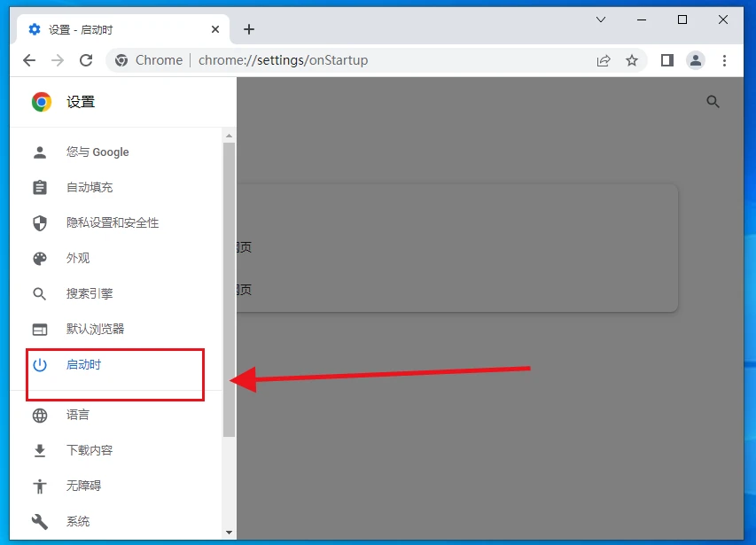This screenshot has height=545, width=756.
Task: Open the settings search magnifier
Action: (713, 101)
